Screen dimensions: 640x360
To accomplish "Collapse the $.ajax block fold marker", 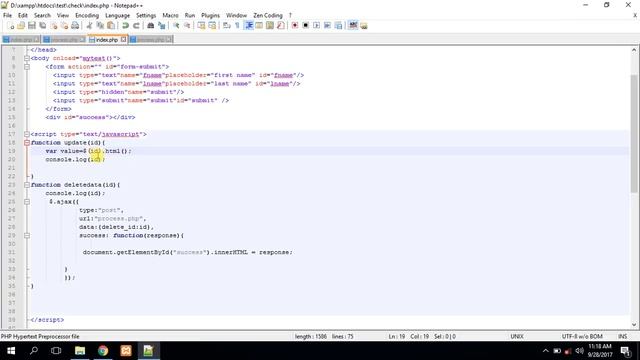I will click(x=27, y=202).
